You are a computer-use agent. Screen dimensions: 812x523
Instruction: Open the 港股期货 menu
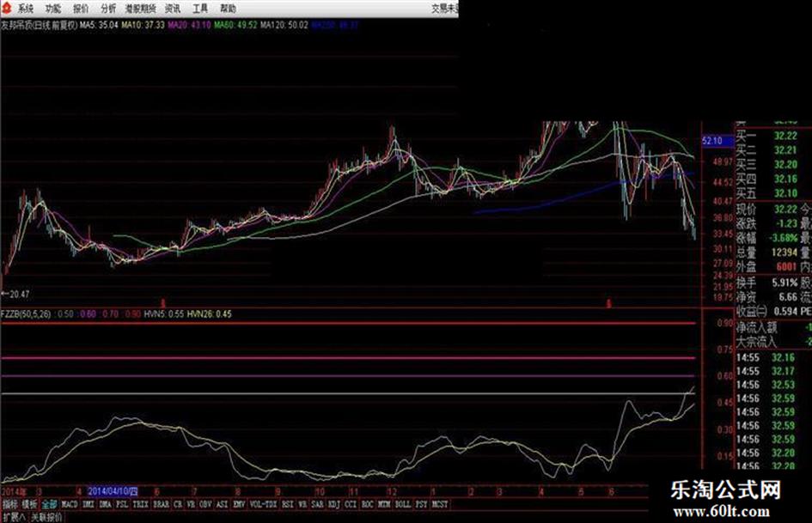point(140,9)
